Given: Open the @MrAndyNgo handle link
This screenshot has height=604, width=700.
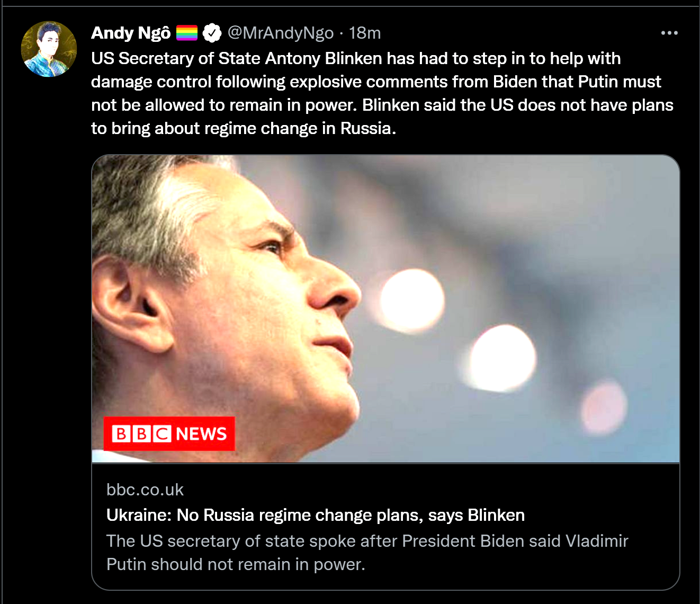Looking at the screenshot, I should pos(281,33).
